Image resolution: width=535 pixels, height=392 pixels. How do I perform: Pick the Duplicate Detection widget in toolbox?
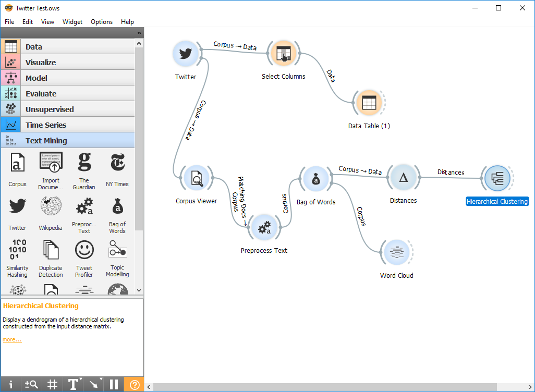51,259
